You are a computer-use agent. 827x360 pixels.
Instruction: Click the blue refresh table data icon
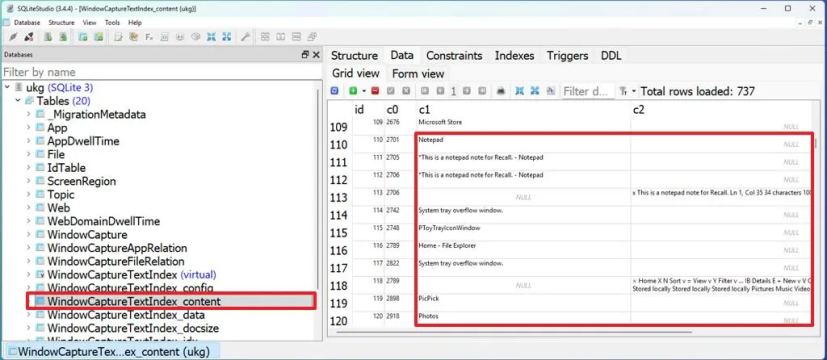point(334,91)
